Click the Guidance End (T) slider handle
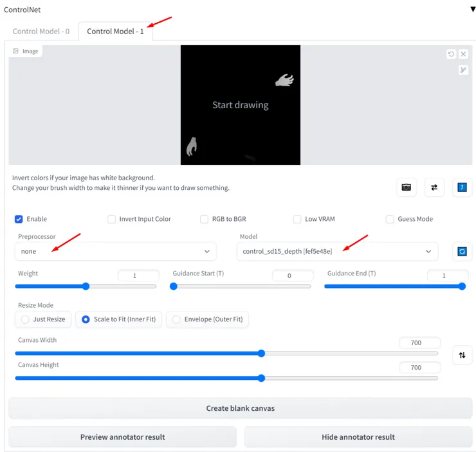476x452 pixels. (462, 287)
